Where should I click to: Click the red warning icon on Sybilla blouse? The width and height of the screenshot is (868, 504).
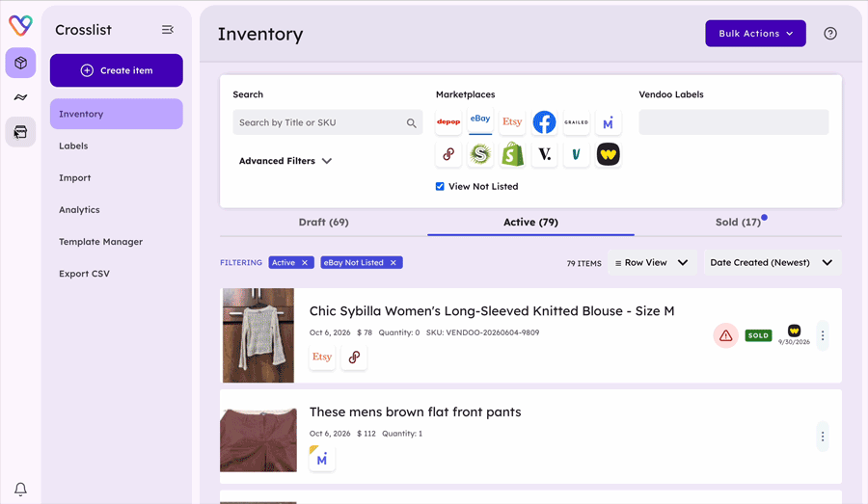(725, 335)
